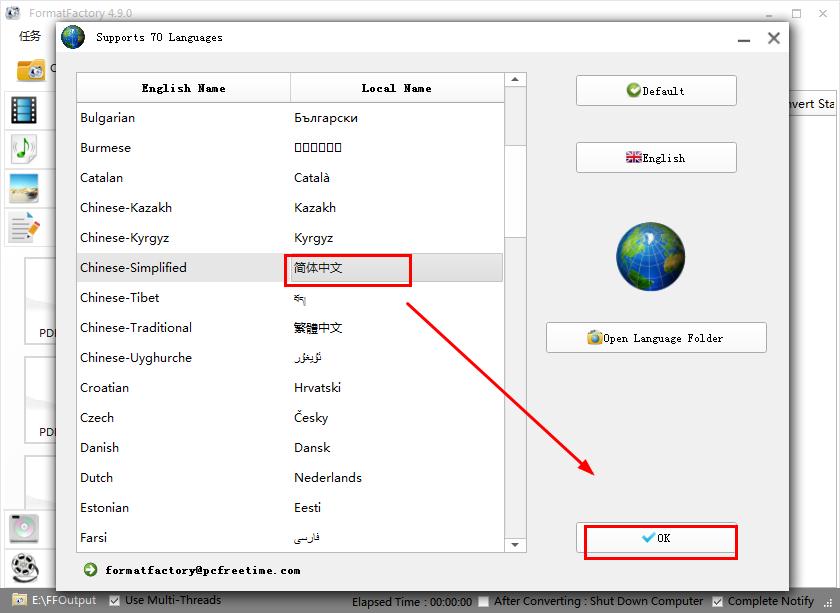Click the language list scrollbar thumb
This screenshot has width=840, height=613.
515,191
